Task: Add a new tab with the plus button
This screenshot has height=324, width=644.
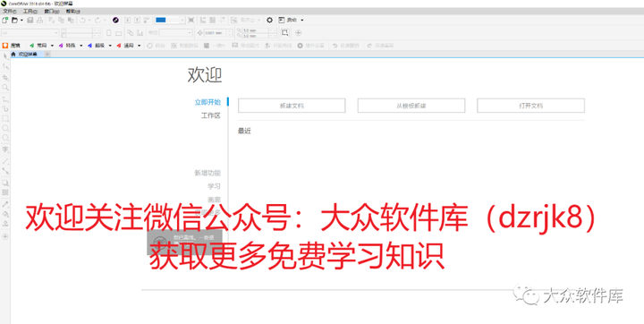Action: coord(47,55)
